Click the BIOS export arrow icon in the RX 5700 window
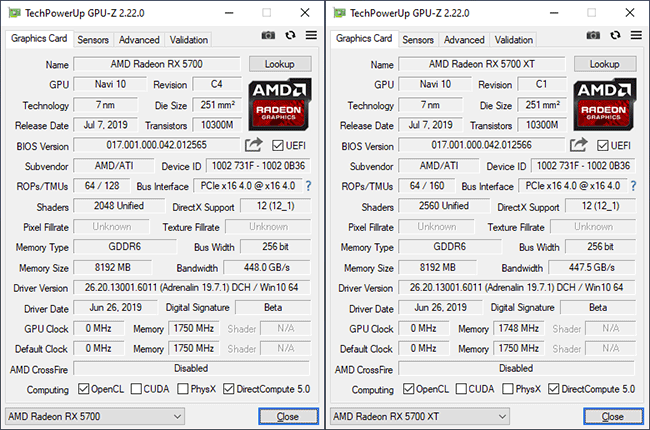 click(x=254, y=146)
